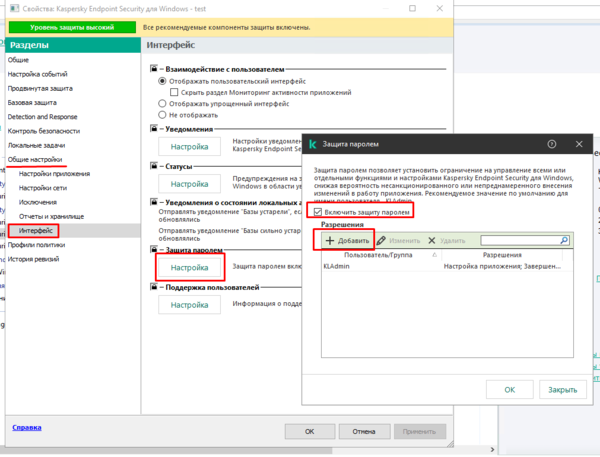Click Настройка button under Статусы

[189, 184]
